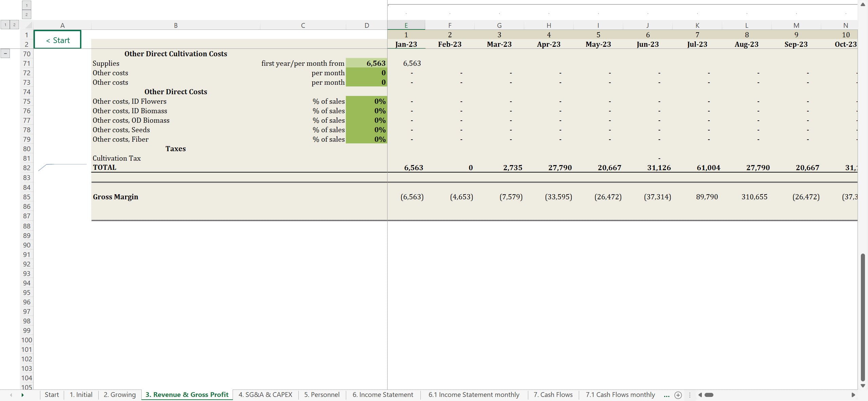Click the vertical scroll up arrow
868x401 pixels.
pos(863,4)
